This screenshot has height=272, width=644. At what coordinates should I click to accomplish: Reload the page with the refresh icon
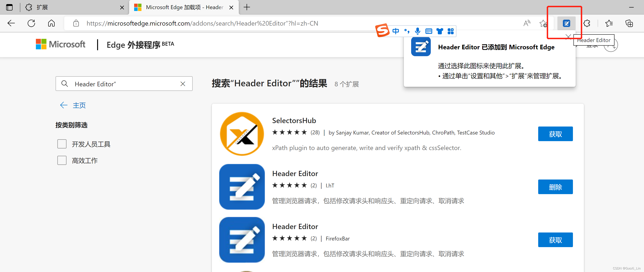(31, 23)
